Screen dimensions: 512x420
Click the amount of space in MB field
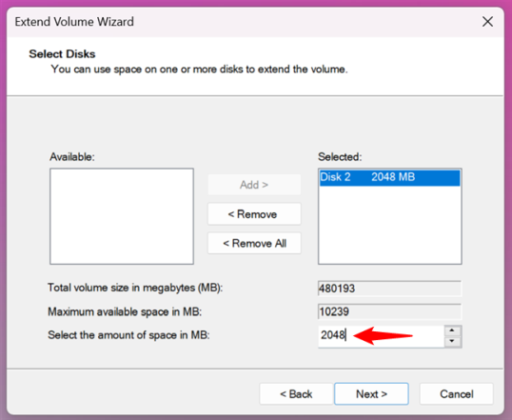point(381,336)
